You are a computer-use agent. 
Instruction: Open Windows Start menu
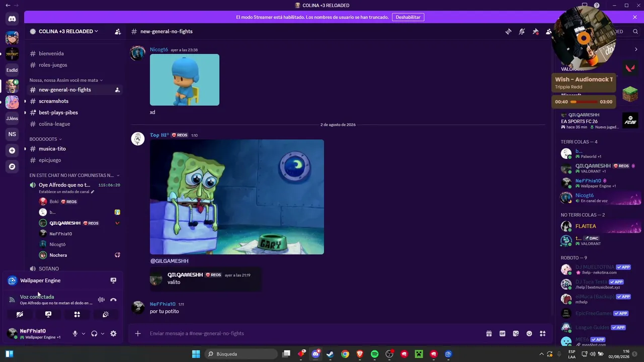click(x=195, y=354)
